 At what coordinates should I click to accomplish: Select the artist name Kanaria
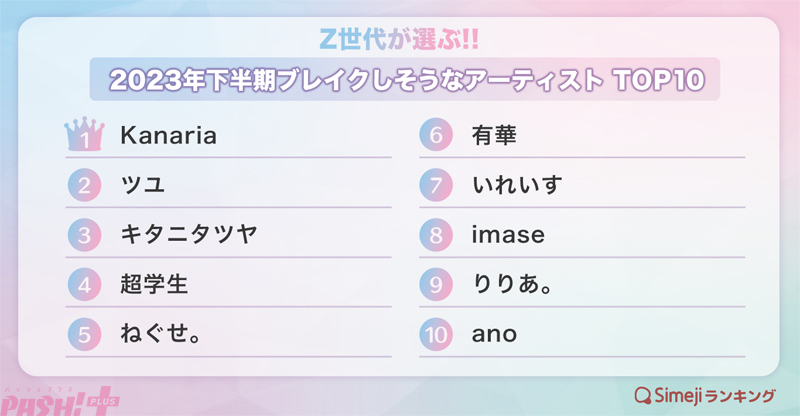[165, 137]
